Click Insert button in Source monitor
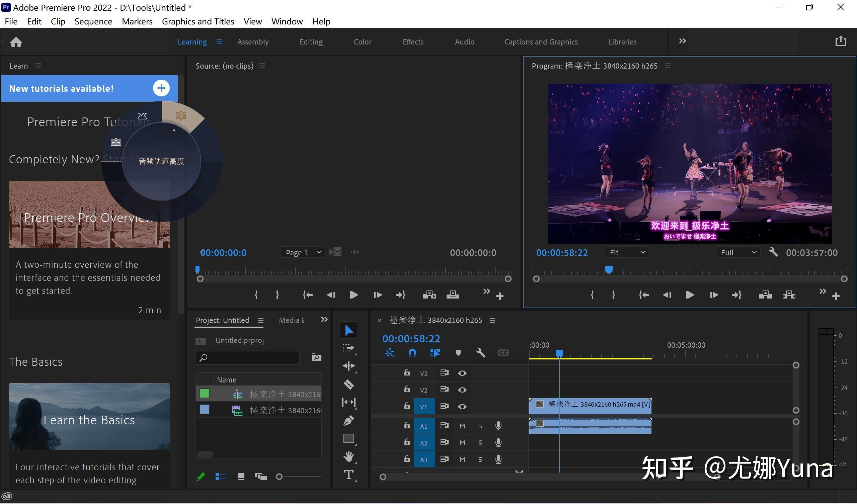The height and width of the screenshot is (504, 857). [429, 295]
